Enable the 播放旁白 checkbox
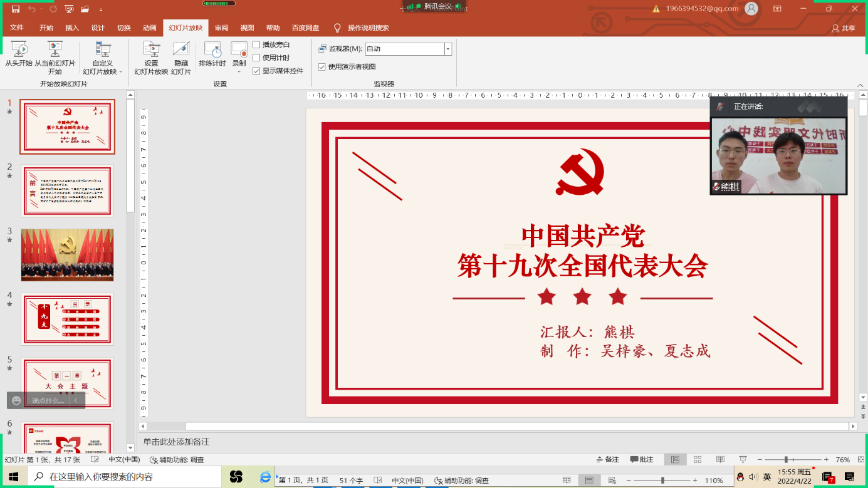868x488 pixels. [256, 44]
